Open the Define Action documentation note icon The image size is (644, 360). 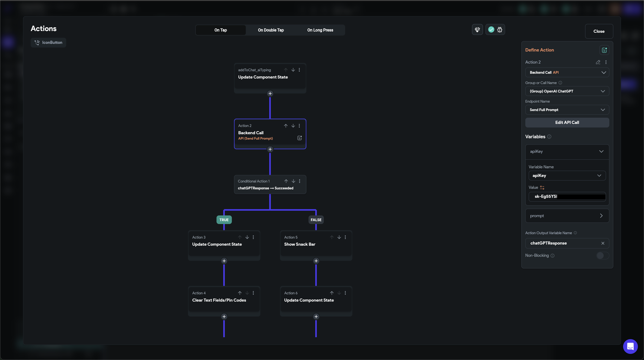(x=604, y=50)
